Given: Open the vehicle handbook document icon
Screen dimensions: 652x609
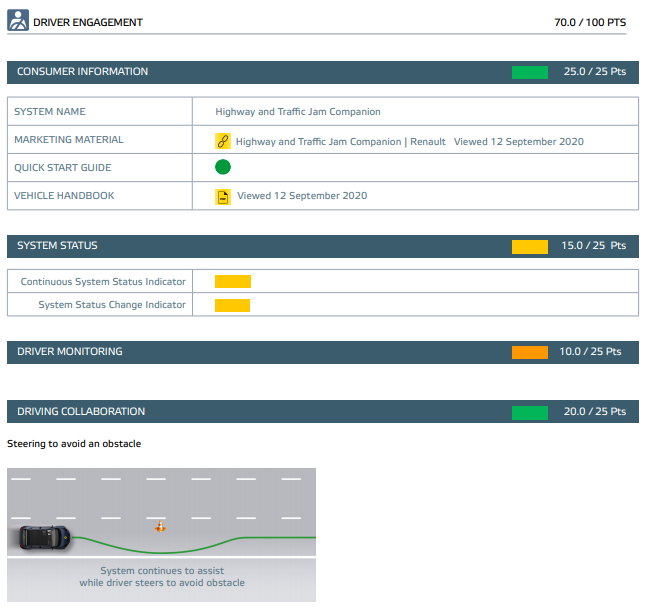Looking at the screenshot, I should pyautogui.click(x=223, y=197).
